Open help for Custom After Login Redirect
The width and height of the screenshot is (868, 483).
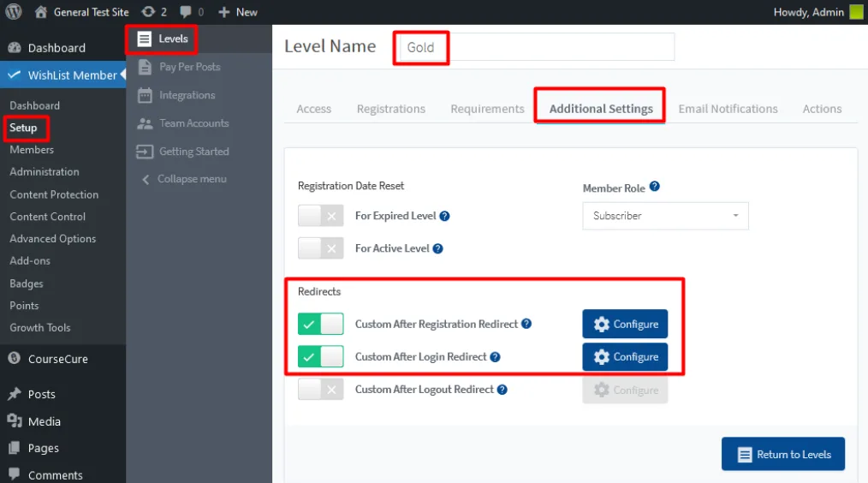coord(496,357)
